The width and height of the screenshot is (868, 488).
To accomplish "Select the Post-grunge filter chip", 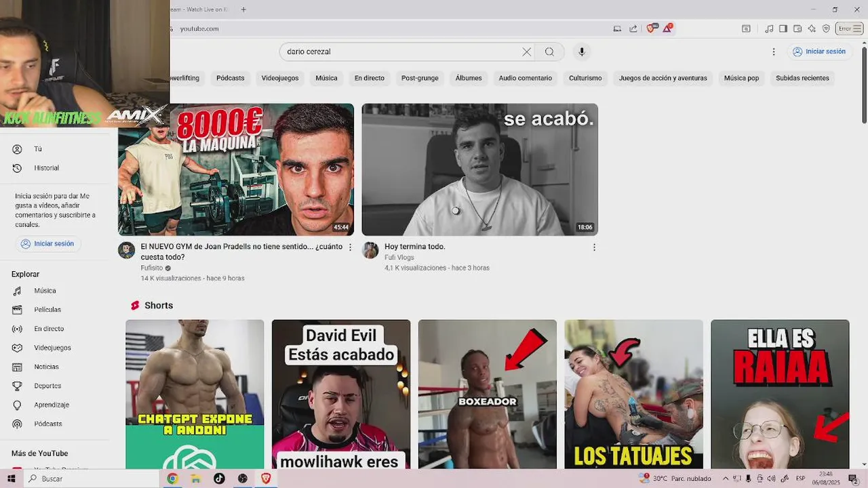I will (x=420, y=78).
